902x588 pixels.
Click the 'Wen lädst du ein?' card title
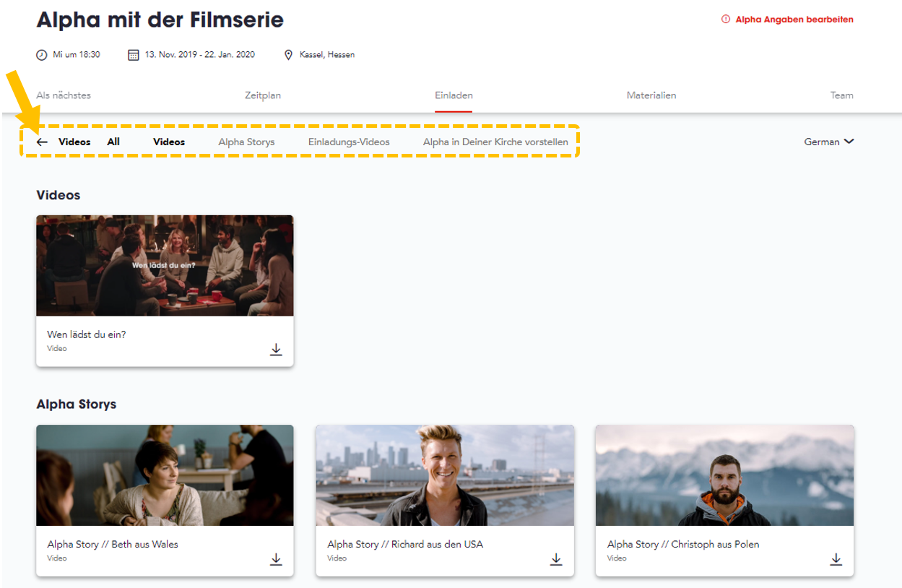pos(87,335)
